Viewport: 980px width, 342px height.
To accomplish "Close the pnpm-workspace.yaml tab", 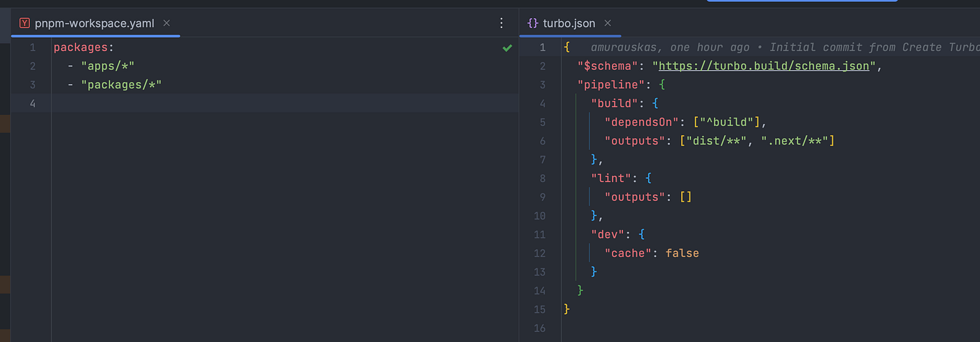I will (x=167, y=23).
